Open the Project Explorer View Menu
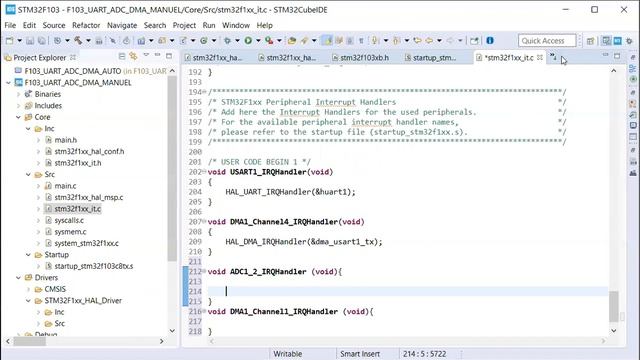 pyautogui.click(x=146, y=56)
